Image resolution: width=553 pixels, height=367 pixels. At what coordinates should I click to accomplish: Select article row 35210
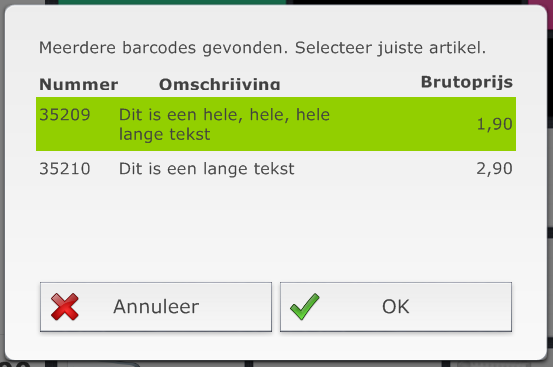click(x=276, y=169)
